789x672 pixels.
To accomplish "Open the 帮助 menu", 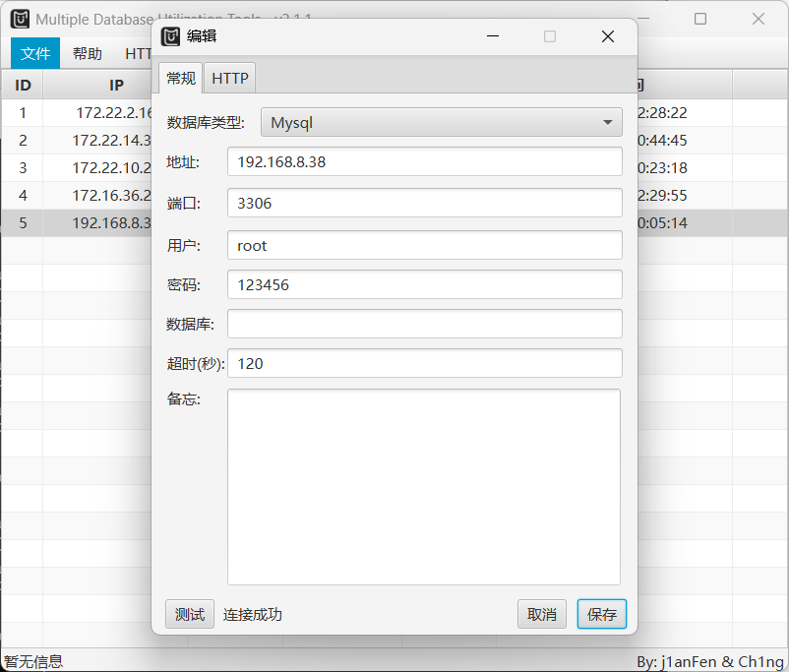I will click(87, 54).
